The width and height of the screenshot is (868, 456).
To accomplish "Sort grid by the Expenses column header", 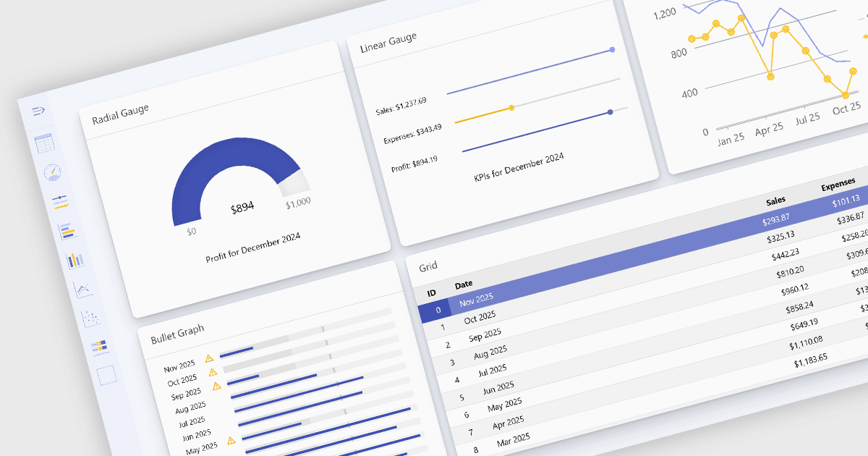I will pyautogui.click(x=838, y=185).
